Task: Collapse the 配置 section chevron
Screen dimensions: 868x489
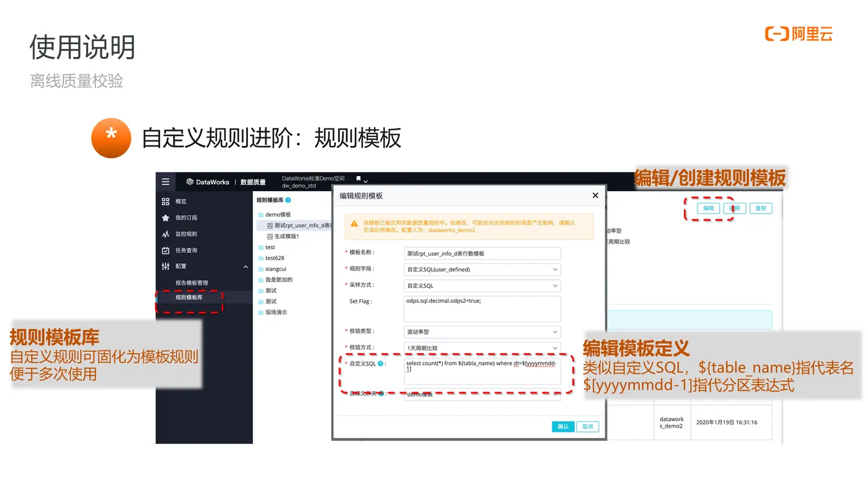Action: (246, 267)
